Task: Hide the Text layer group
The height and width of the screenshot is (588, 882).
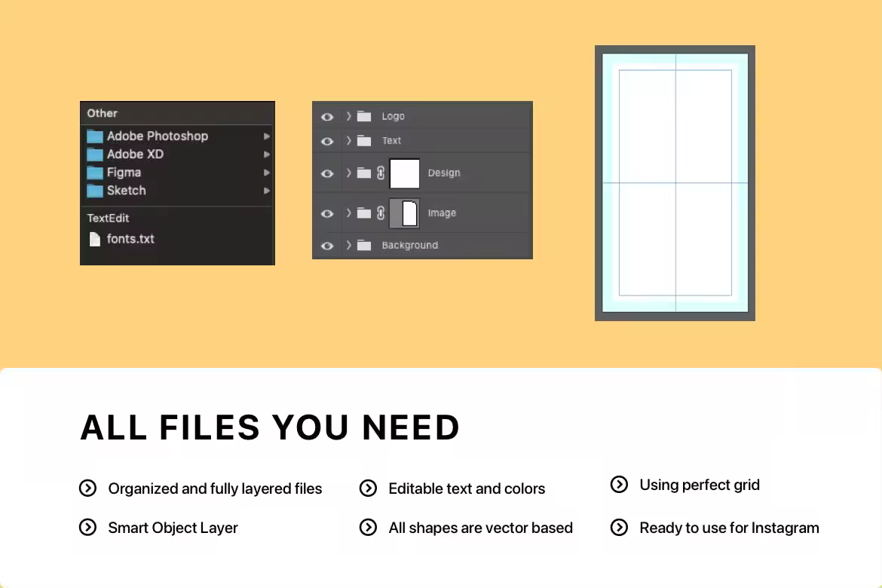Action: coord(327,141)
